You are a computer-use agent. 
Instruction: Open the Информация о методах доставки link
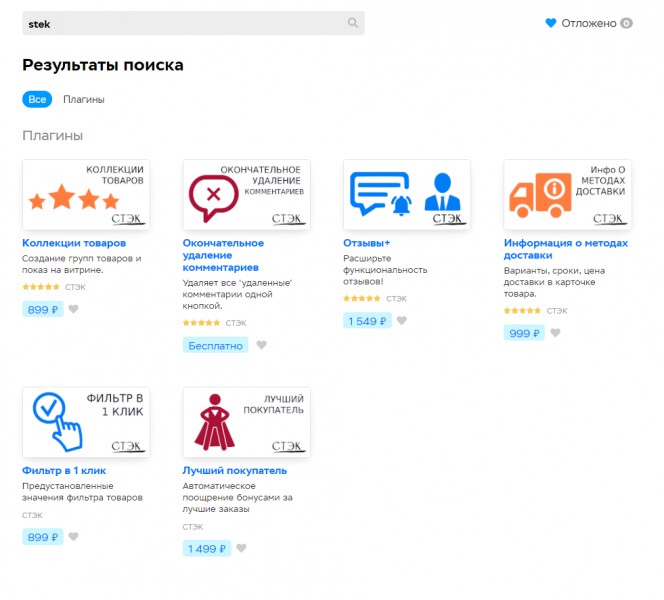coord(565,249)
